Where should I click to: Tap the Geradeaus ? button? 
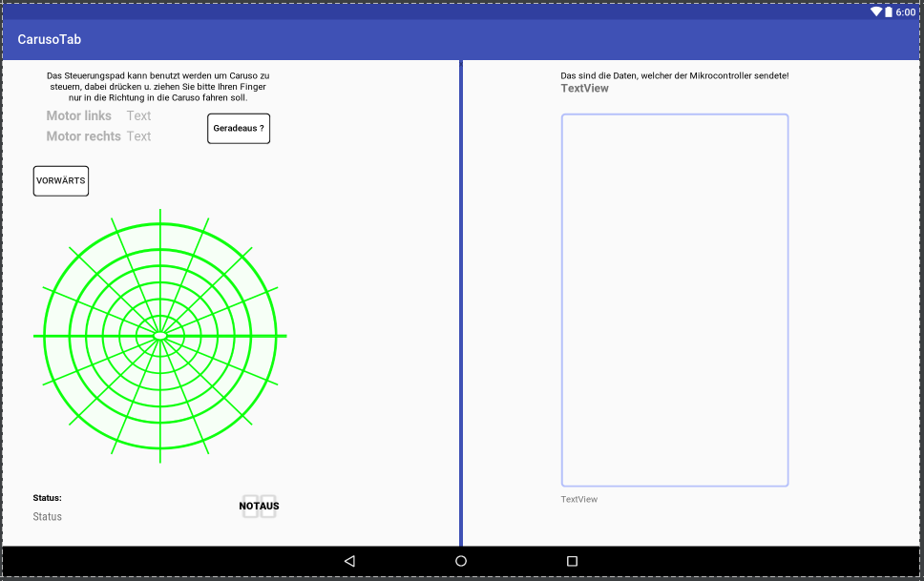[x=239, y=129]
